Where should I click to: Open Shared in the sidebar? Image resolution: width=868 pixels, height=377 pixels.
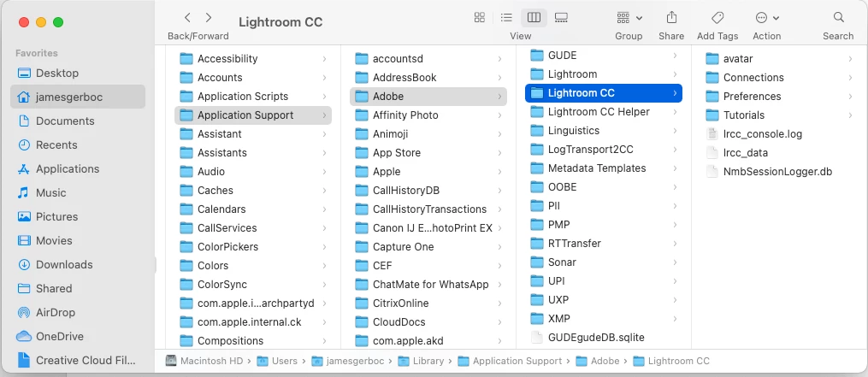pyautogui.click(x=78, y=288)
